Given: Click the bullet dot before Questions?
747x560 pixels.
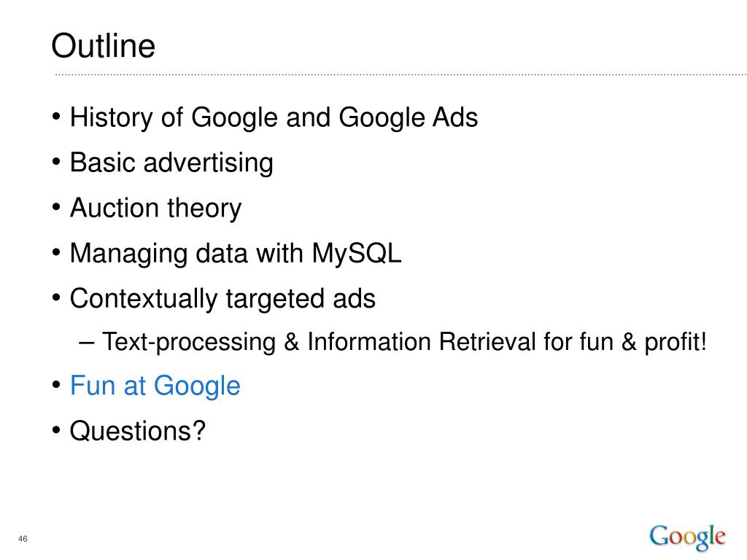Looking at the screenshot, I should (x=56, y=430).
